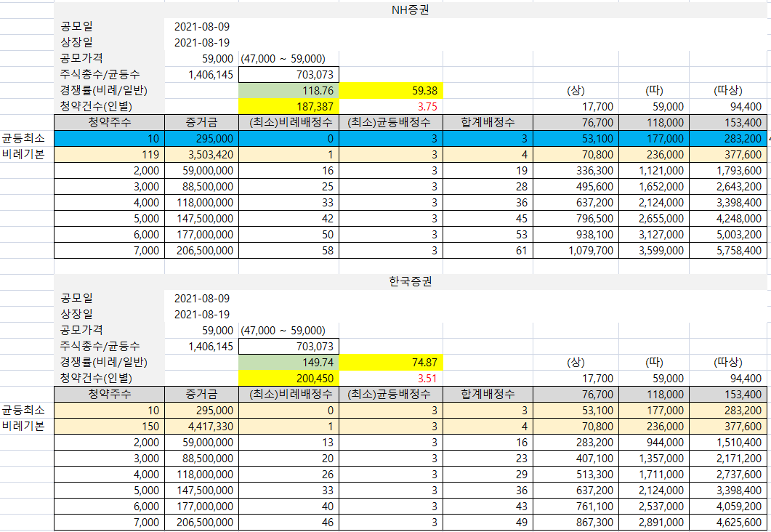Viewport: 771px width, 532px height.
Task: Click the 3,599,000 cell
Action: (654, 251)
